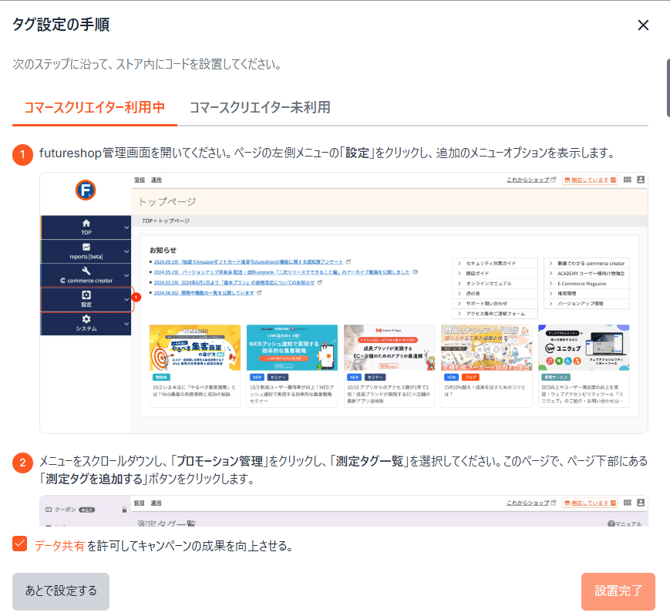This screenshot has width=670, height=616.
Task: Click the user account icon in step 2 screenshot header
Action: point(641,503)
